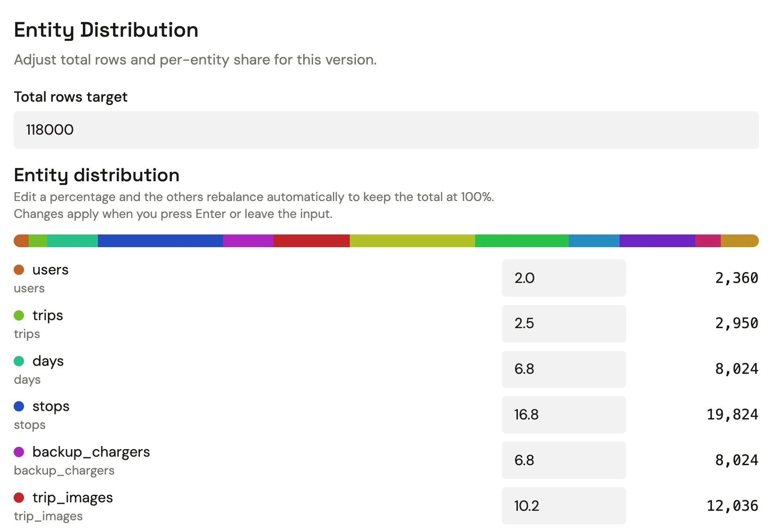774x532 pixels.
Task: Select the blue segment of the distribution bar
Action: [160, 241]
